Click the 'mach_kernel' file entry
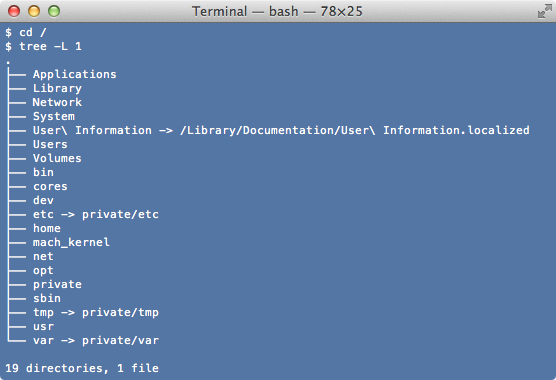Image resolution: width=556 pixels, height=380 pixels. pyautogui.click(x=71, y=242)
